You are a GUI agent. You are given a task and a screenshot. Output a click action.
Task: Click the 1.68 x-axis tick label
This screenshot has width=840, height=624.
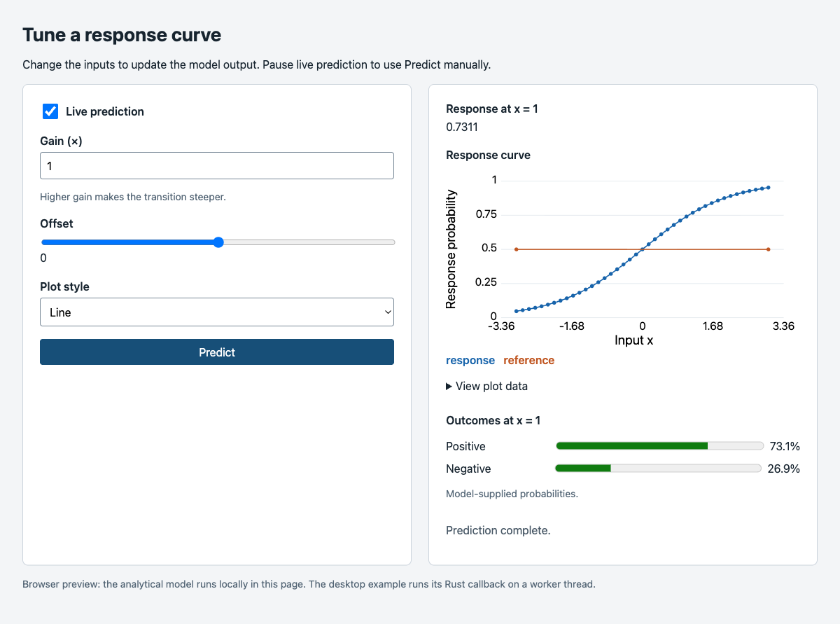point(713,326)
